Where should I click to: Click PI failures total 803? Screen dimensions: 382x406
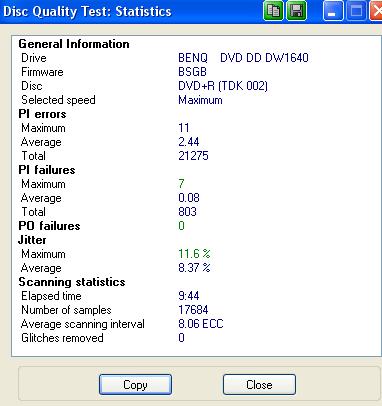tap(187, 212)
